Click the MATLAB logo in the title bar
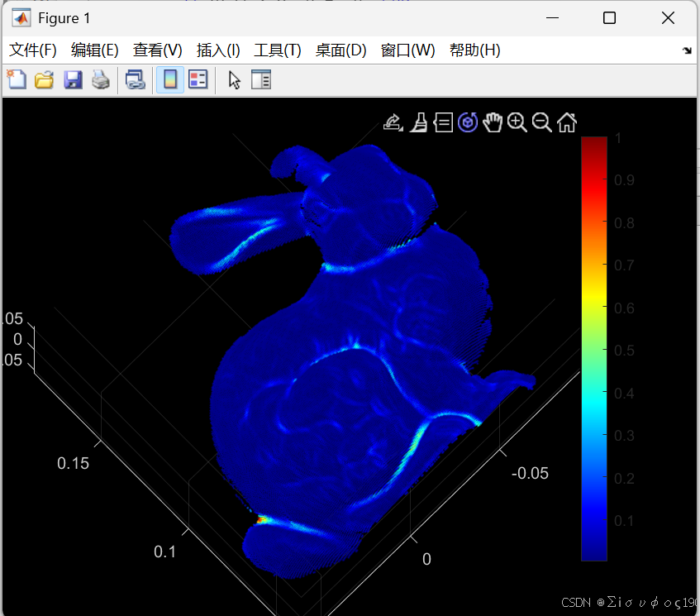Image resolution: width=700 pixels, height=616 pixels. click(x=21, y=18)
